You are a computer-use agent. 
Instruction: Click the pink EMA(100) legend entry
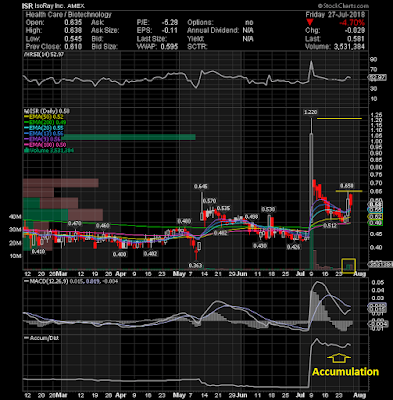coord(45,145)
